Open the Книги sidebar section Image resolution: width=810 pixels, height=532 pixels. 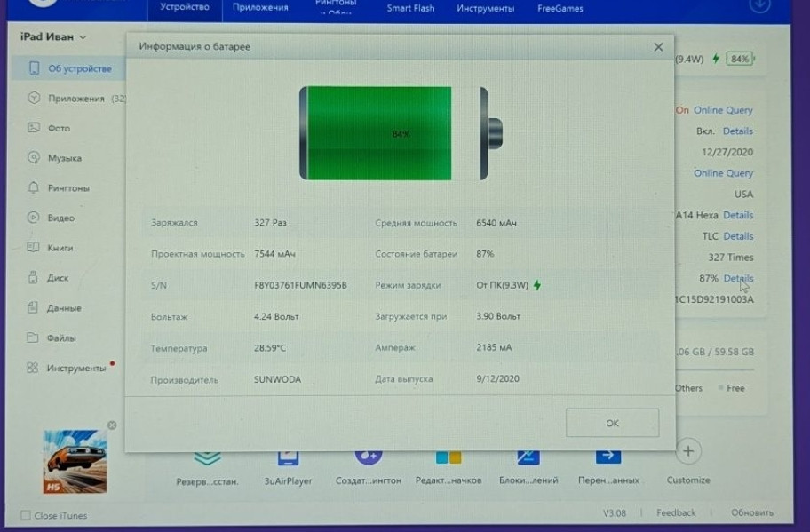[60, 248]
